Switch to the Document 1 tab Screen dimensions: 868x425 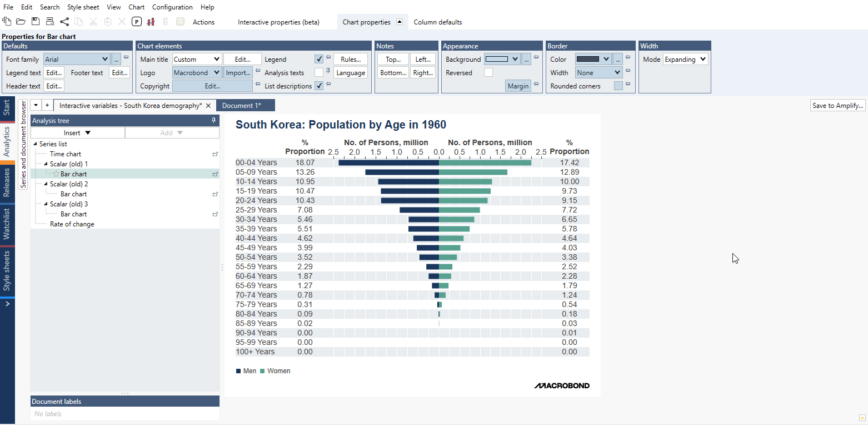coord(242,105)
